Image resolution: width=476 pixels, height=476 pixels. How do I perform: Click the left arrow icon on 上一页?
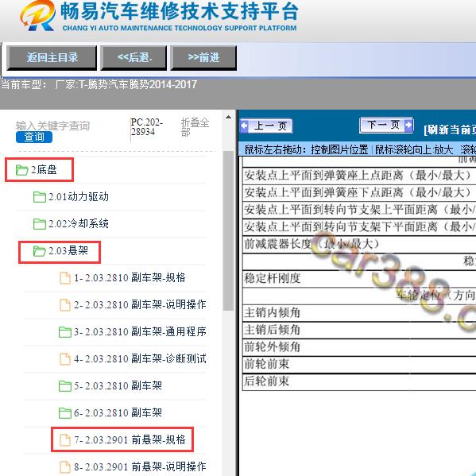[x=245, y=126]
